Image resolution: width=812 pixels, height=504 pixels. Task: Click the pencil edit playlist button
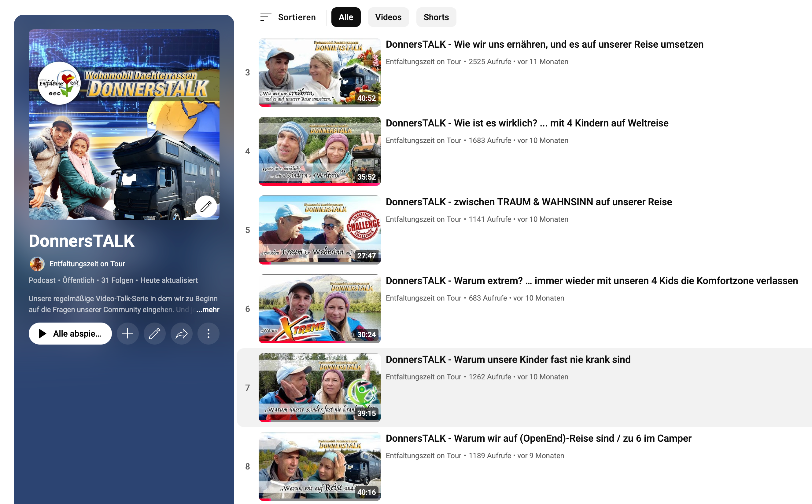tap(154, 333)
